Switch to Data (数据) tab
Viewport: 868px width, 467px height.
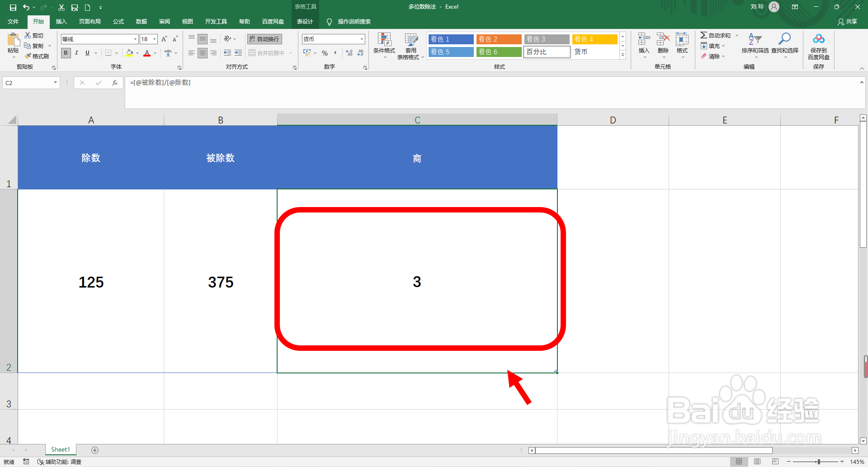pos(142,22)
